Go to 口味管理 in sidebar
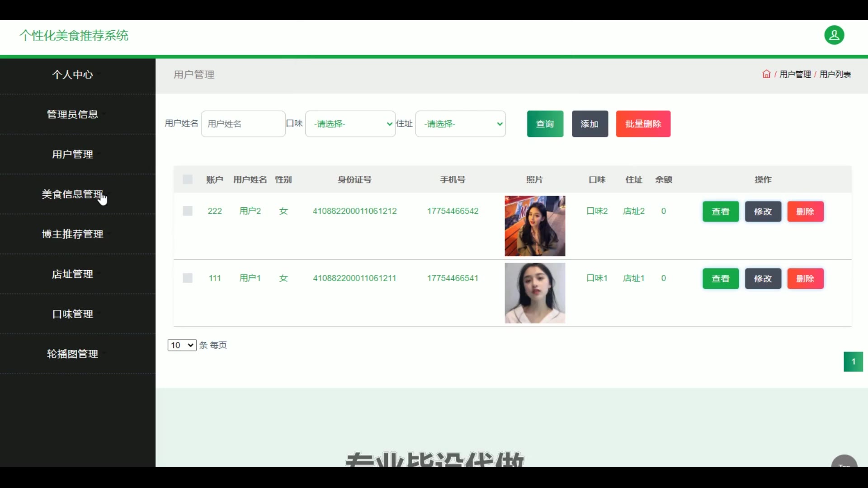The height and width of the screenshot is (488, 868). tap(72, 314)
